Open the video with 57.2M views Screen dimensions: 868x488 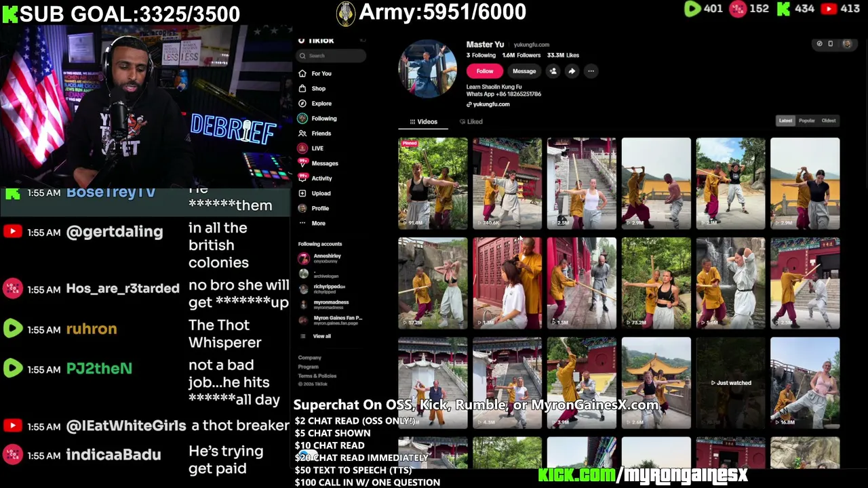433,283
